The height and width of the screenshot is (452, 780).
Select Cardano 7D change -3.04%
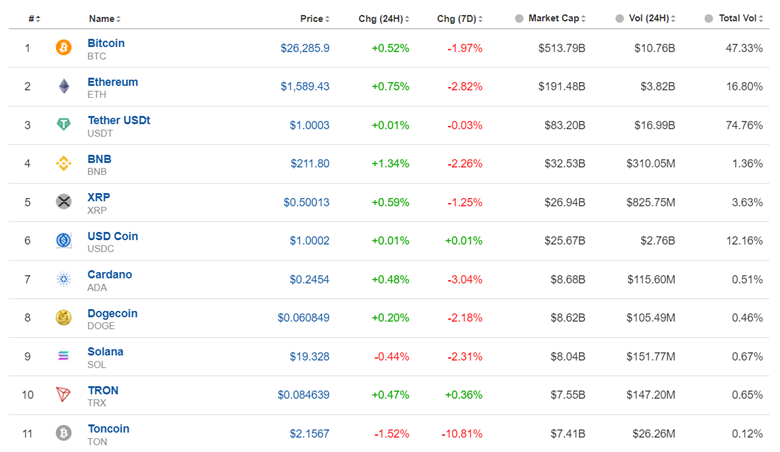(x=465, y=279)
